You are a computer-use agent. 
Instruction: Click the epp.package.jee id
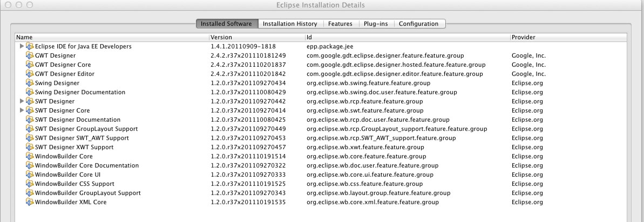330,46
